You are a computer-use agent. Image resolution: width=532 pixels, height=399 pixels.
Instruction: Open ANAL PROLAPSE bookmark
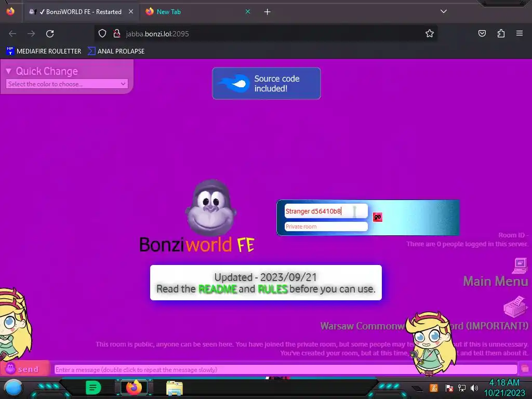pyautogui.click(x=116, y=51)
